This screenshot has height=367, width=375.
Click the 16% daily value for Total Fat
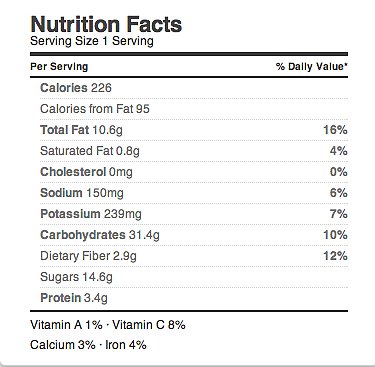(335, 130)
